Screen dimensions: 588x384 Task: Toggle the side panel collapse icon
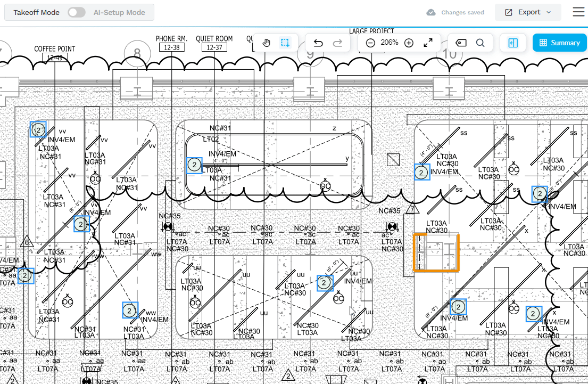click(513, 43)
